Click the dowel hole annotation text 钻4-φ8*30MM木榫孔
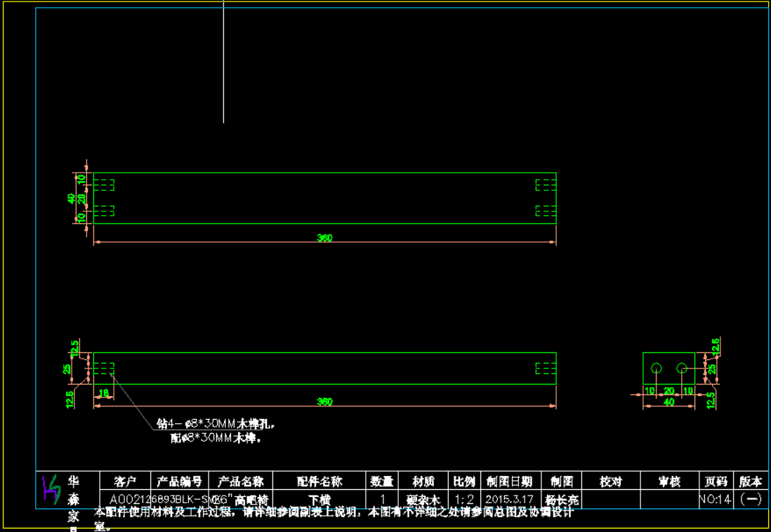The image size is (771, 532). tap(215, 424)
